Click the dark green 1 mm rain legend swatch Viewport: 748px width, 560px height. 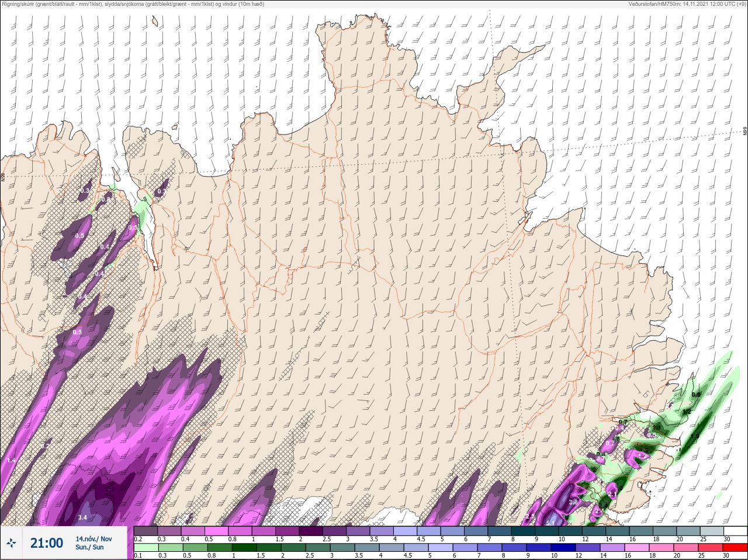pyautogui.click(x=244, y=548)
